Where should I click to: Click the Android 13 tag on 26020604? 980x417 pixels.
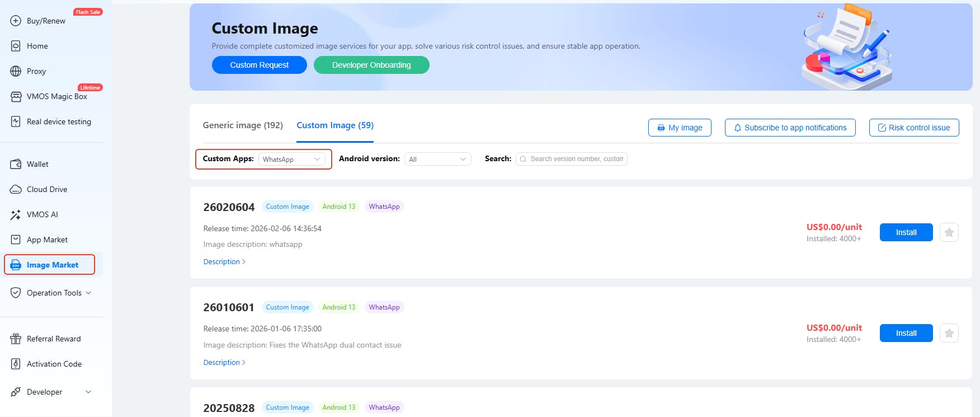(339, 207)
